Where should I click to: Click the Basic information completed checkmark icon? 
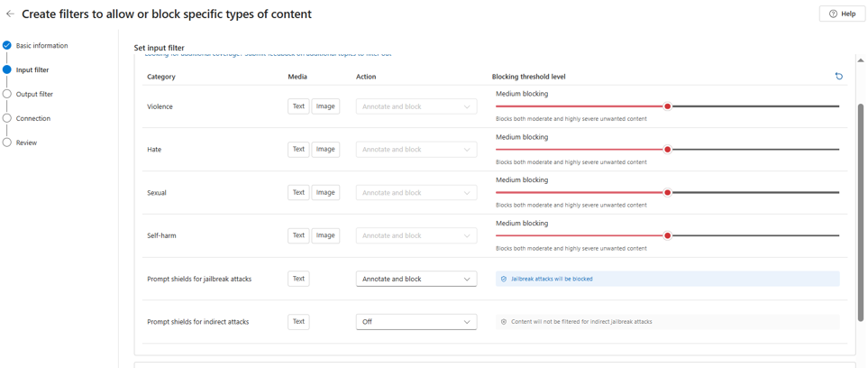(7, 45)
